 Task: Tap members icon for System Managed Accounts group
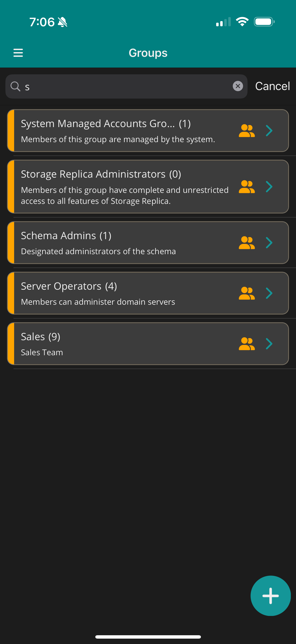[247, 131]
